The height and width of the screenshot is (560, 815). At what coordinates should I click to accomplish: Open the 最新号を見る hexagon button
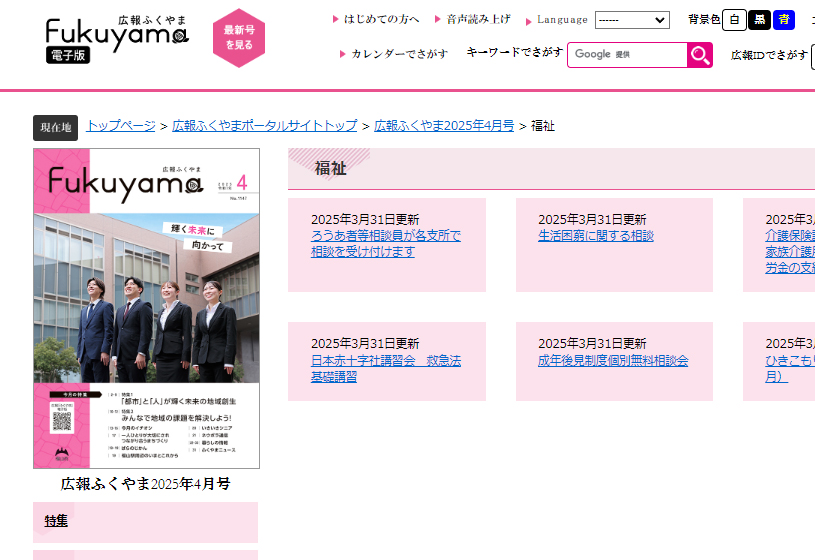pos(239,37)
